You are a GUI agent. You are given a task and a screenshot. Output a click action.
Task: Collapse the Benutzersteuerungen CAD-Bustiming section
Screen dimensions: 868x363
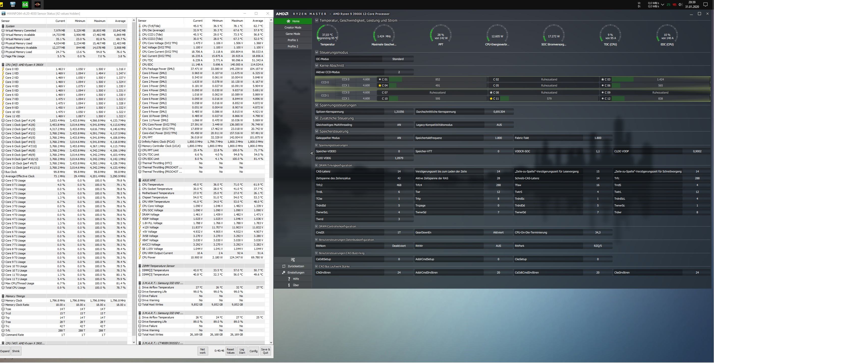(317, 253)
